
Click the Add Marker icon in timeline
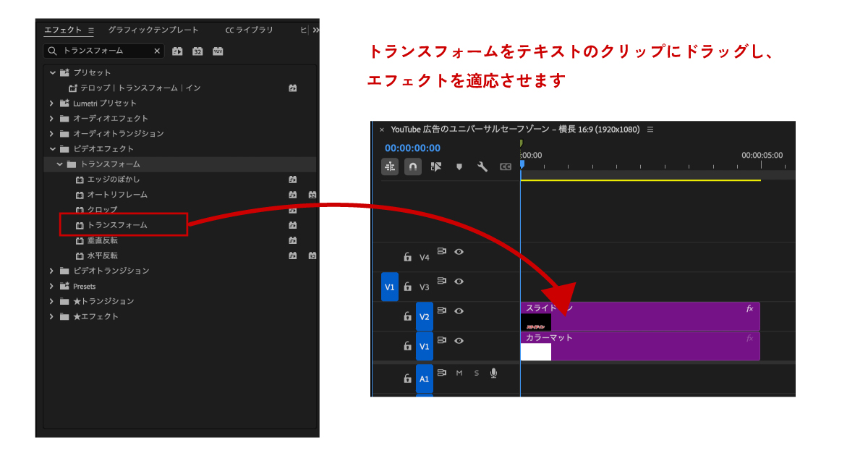(459, 166)
